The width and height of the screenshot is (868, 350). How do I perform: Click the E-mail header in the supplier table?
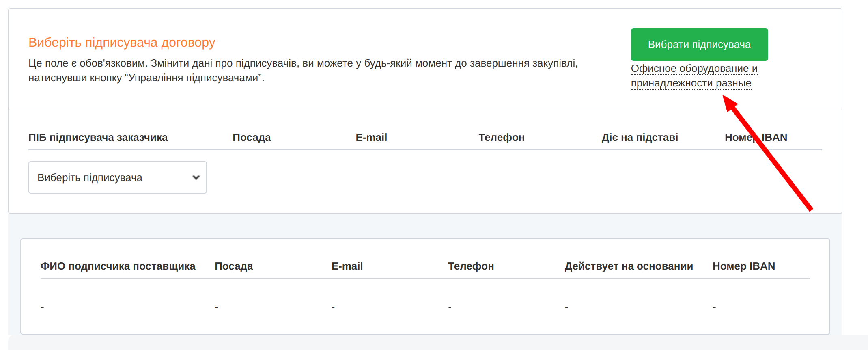[x=347, y=266]
